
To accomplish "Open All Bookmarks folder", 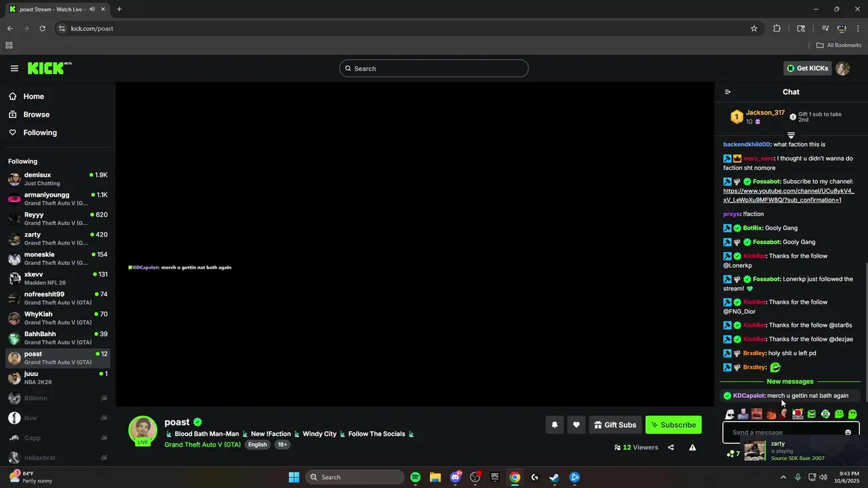I will (839, 45).
